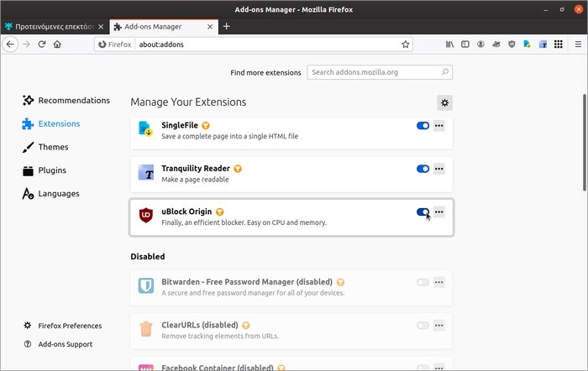Go back with the Back arrow button
588x371 pixels.
(10, 44)
